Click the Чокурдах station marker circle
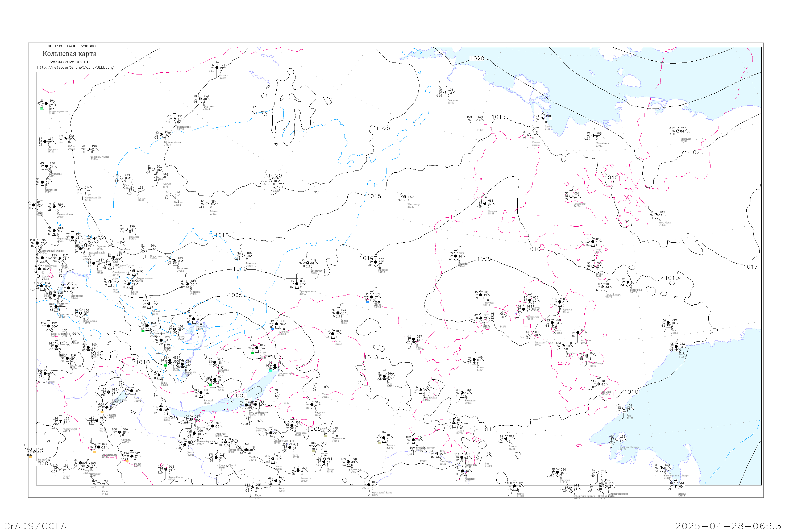 pyautogui.click(x=678, y=131)
